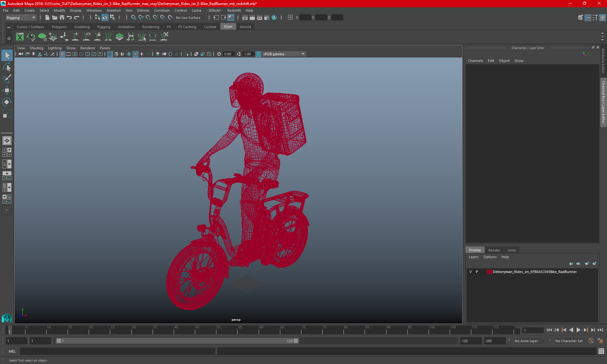This screenshot has width=607, height=364.
Task: Open the Animation menu tab
Action: pos(126,27)
